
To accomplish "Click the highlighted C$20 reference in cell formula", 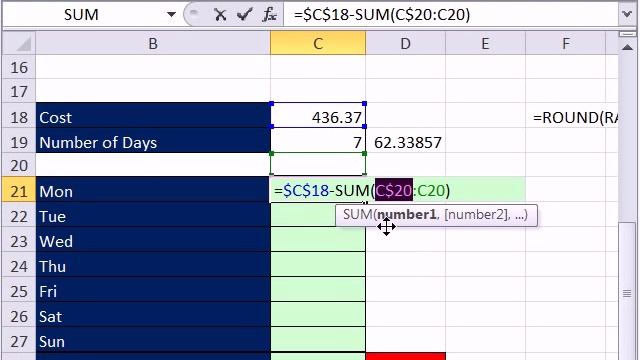I will click(394, 190).
